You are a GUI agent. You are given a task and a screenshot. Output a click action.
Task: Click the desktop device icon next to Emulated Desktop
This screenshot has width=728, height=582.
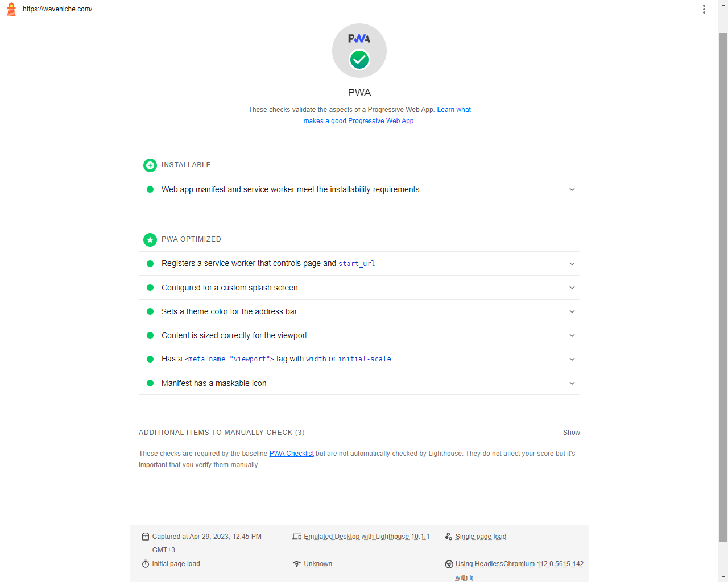point(297,536)
